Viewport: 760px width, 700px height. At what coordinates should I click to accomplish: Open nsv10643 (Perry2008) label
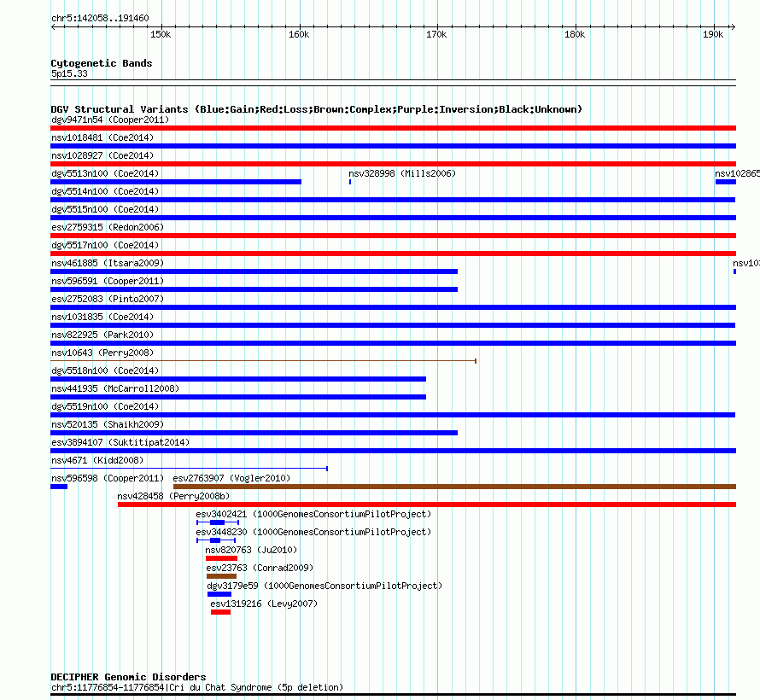pos(102,353)
